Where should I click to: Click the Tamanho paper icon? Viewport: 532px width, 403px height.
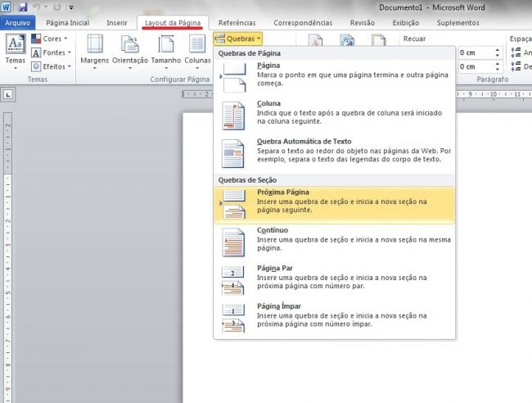click(166, 43)
